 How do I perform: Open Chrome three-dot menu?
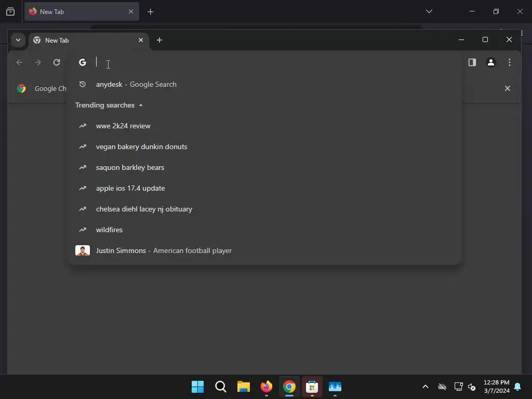pos(509,62)
